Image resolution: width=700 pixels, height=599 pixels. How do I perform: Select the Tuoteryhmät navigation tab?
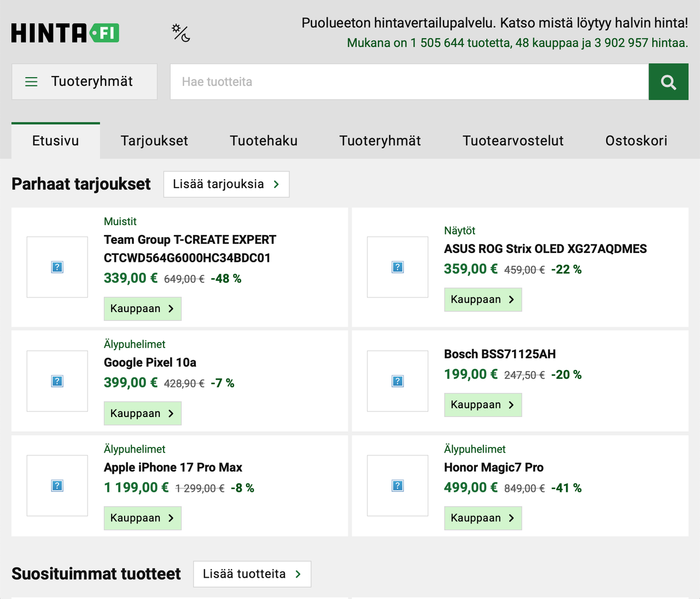[x=380, y=140]
